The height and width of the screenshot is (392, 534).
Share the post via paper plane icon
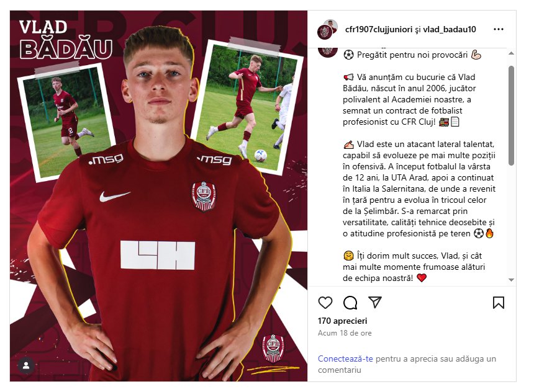click(375, 302)
